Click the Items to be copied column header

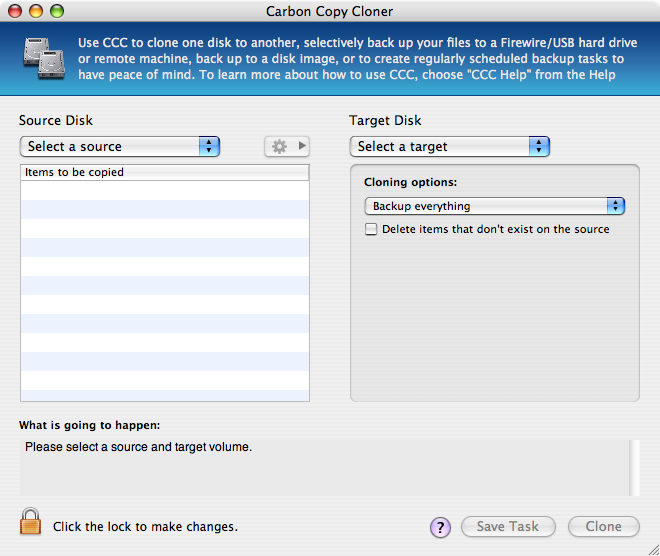[x=165, y=172]
